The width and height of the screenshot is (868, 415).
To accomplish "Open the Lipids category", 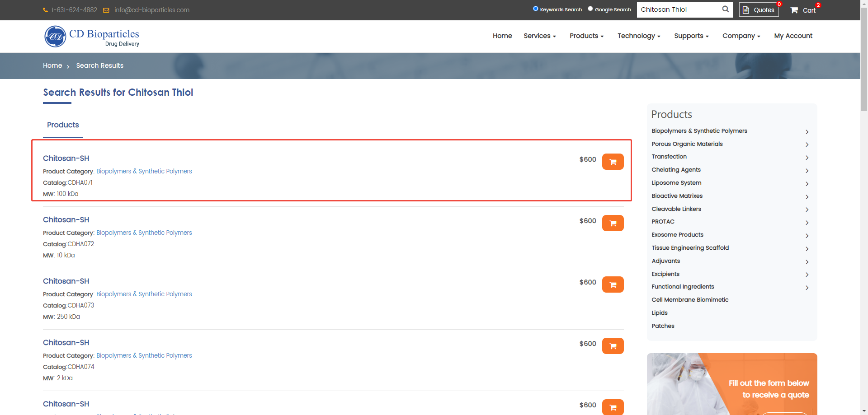I will pos(660,313).
